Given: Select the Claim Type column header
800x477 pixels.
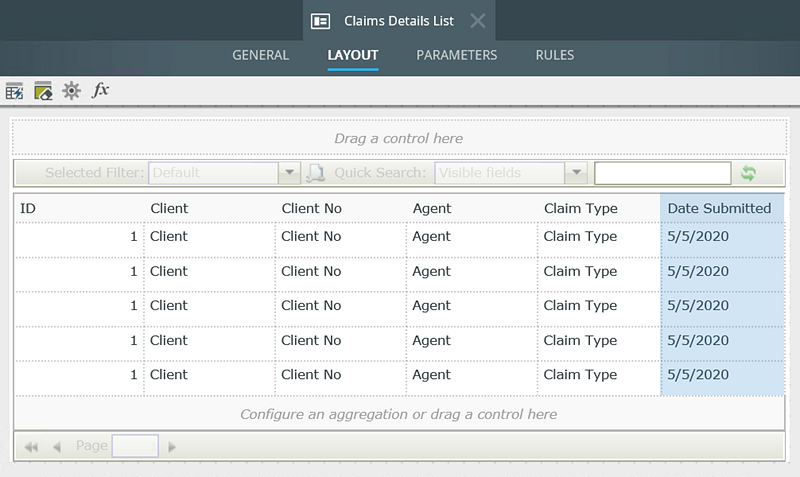Looking at the screenshot, I should (x=580, y=208).
